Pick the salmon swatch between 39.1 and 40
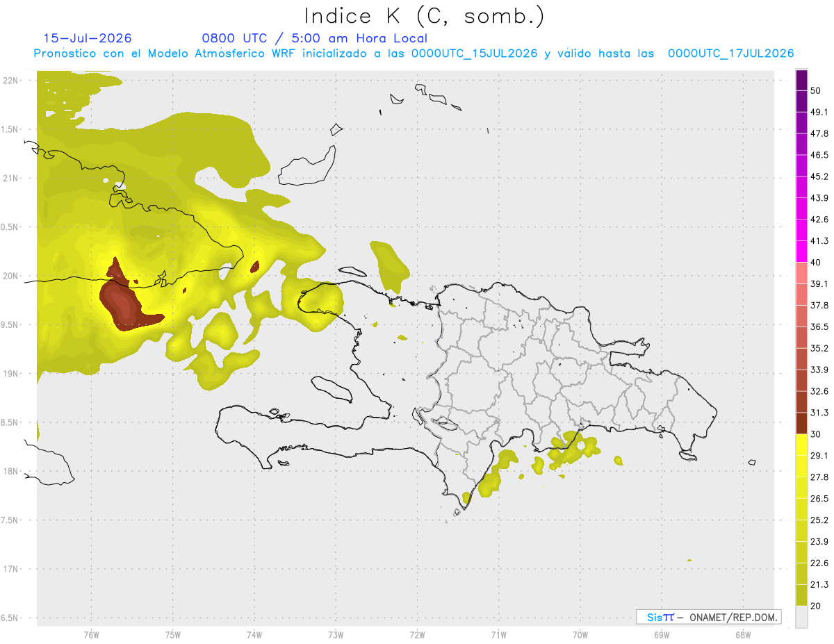 click(x=801, y=273)
